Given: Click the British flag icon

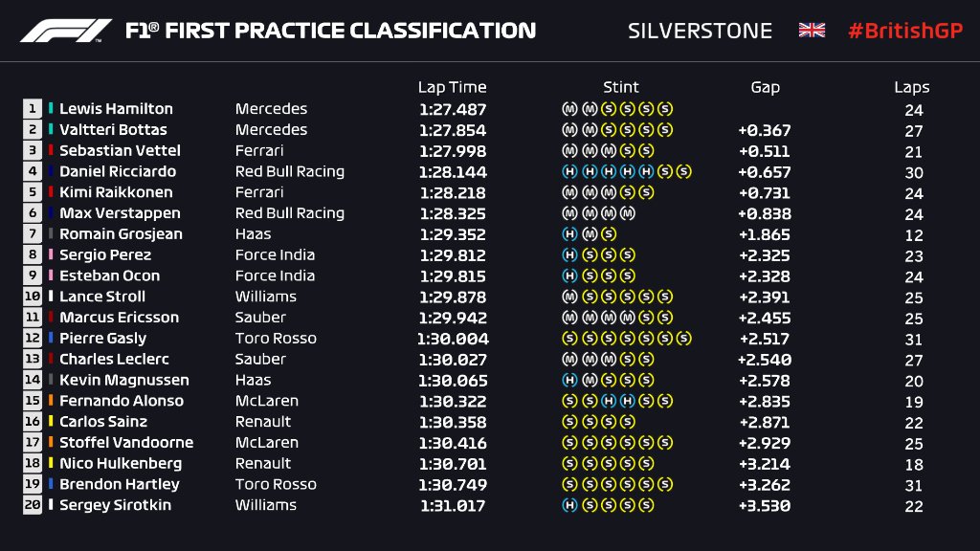Looking at the screenshot, I should pyautogui.click(x=812, y=31).
